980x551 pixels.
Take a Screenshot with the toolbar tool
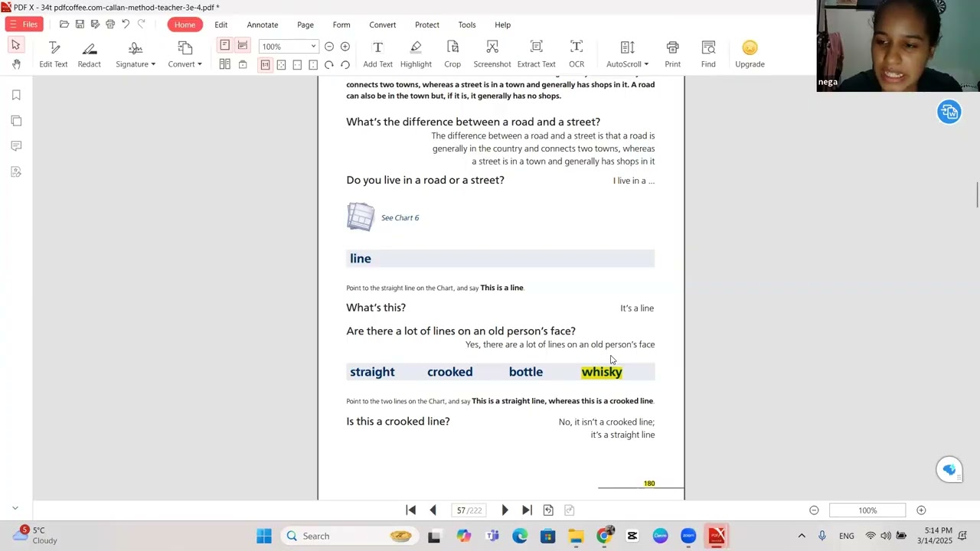[492, 55]
